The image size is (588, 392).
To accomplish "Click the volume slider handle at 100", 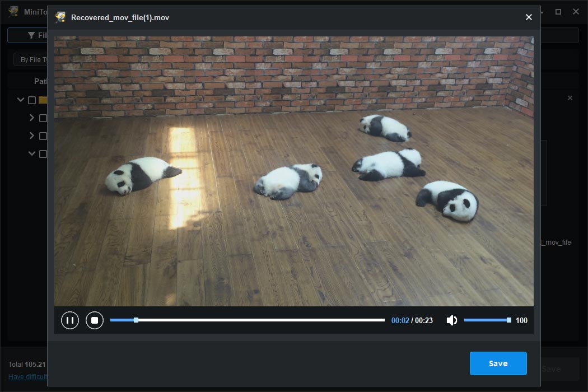I will click(509, 320).
